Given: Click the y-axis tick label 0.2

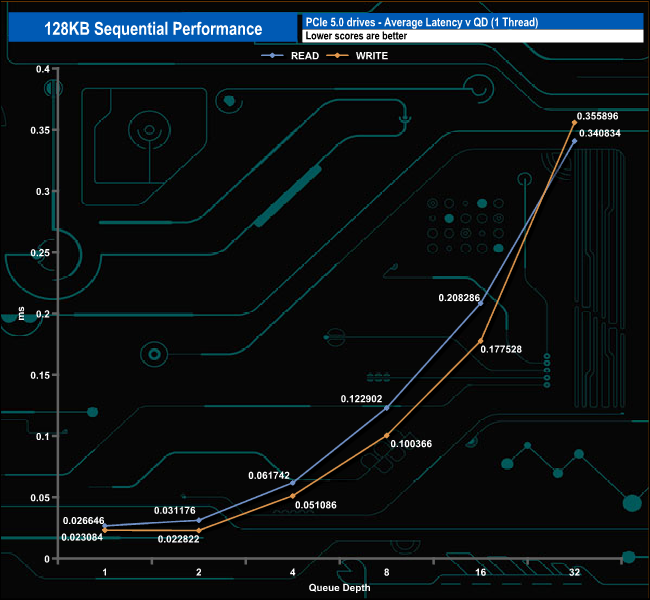Looking at the screenshot, I should pos(43,314).
